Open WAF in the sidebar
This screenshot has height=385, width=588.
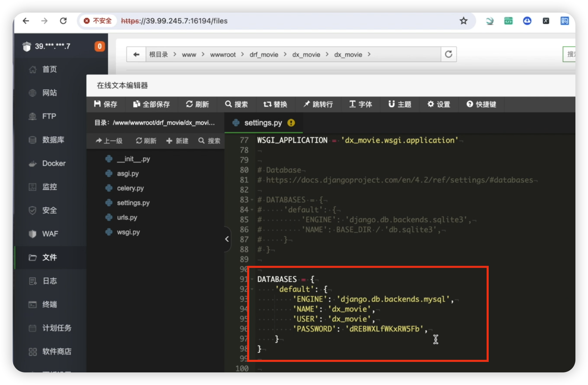[x=50, y=233]
